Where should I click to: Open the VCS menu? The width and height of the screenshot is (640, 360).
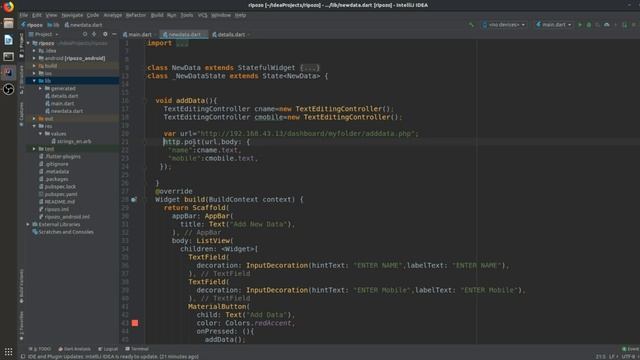(202, 15)
